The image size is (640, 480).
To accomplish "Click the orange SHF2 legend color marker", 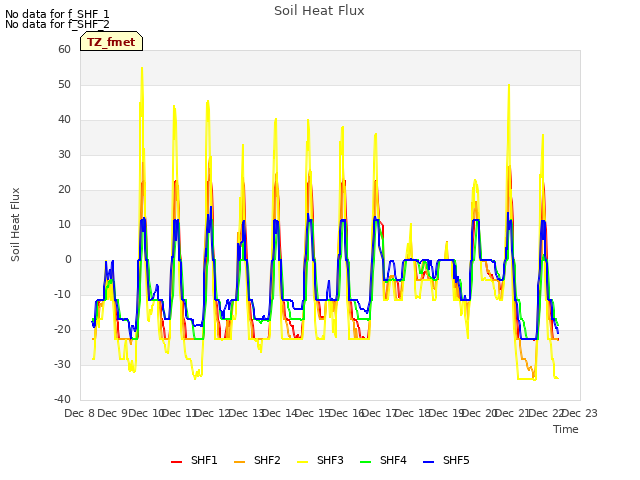I will click(240, 462).
